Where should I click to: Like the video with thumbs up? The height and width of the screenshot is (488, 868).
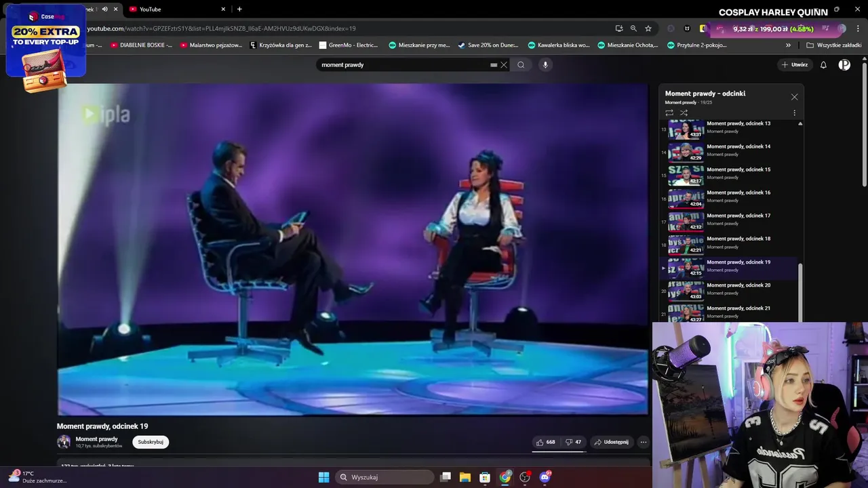coord(546,442)
